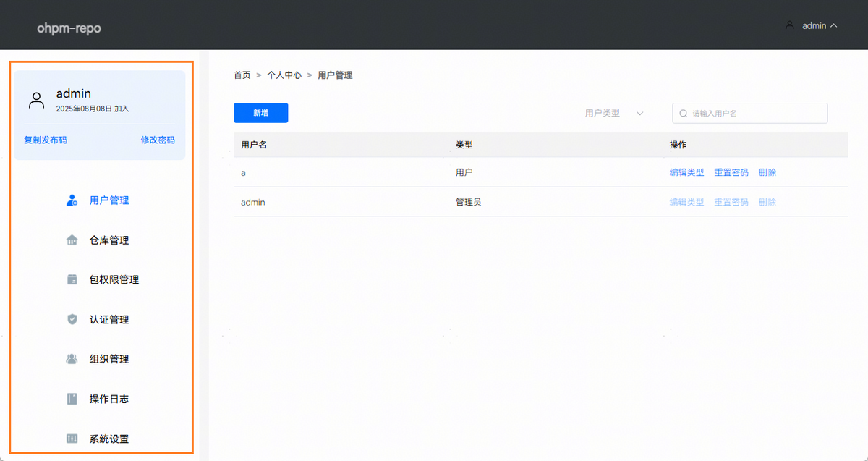Viewport: 868px width, 461px height.
Task: Click 编辑类型 for user a
Action: [686, 172]
